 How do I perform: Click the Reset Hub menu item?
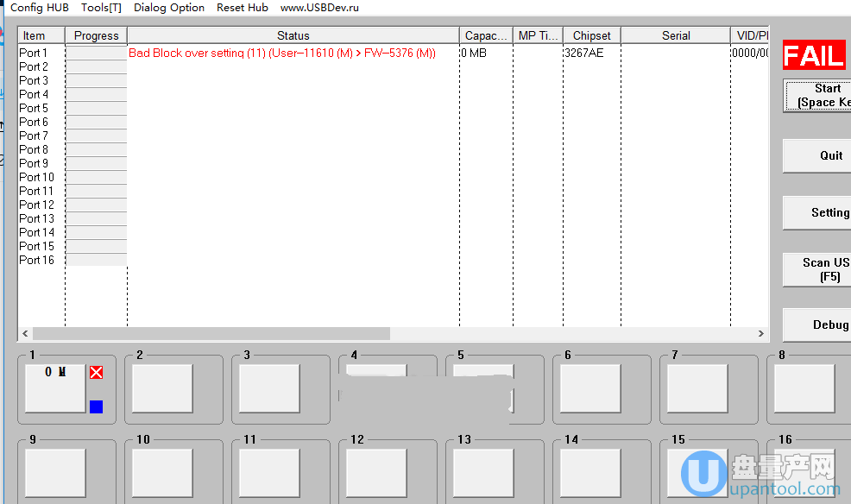(242, 8)
